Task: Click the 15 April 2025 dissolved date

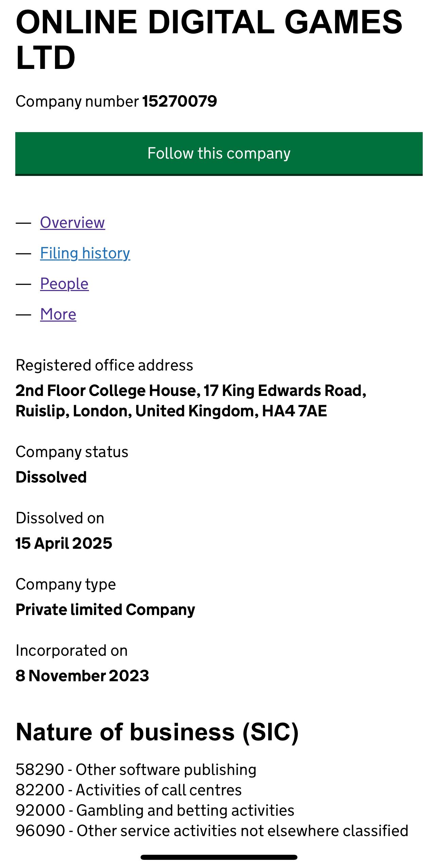Action: tap(64, 543)
